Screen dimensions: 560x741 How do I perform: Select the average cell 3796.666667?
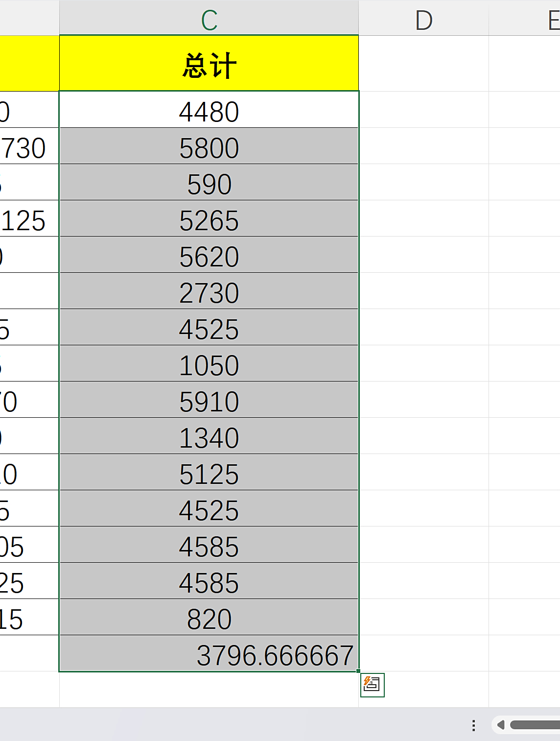[209, 654]
